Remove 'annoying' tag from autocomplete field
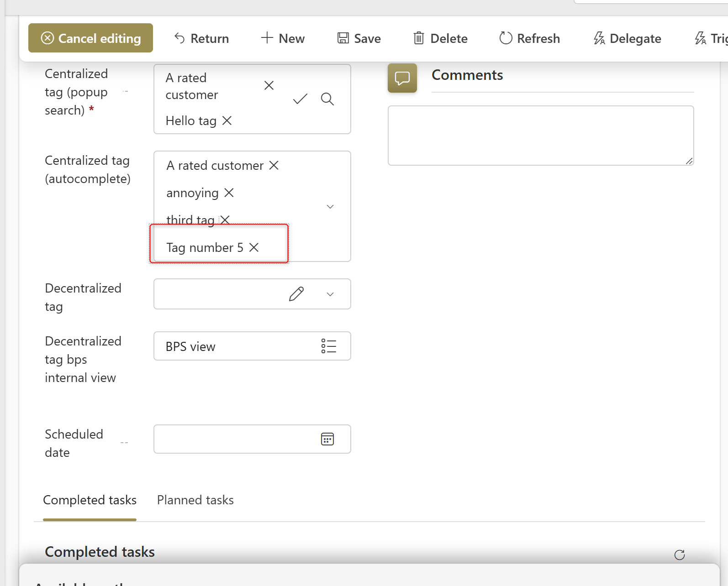This screenshot has height=586, width=728. pos(229,193)
